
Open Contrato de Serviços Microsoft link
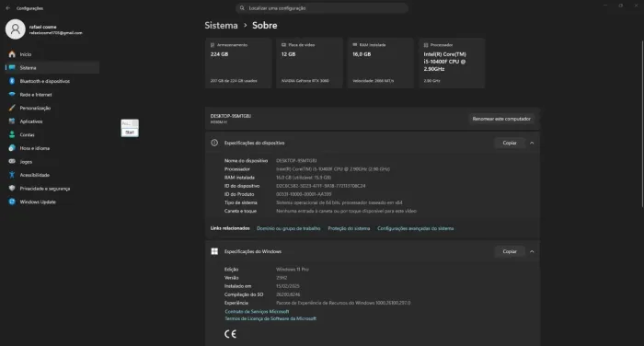(257, 311)
